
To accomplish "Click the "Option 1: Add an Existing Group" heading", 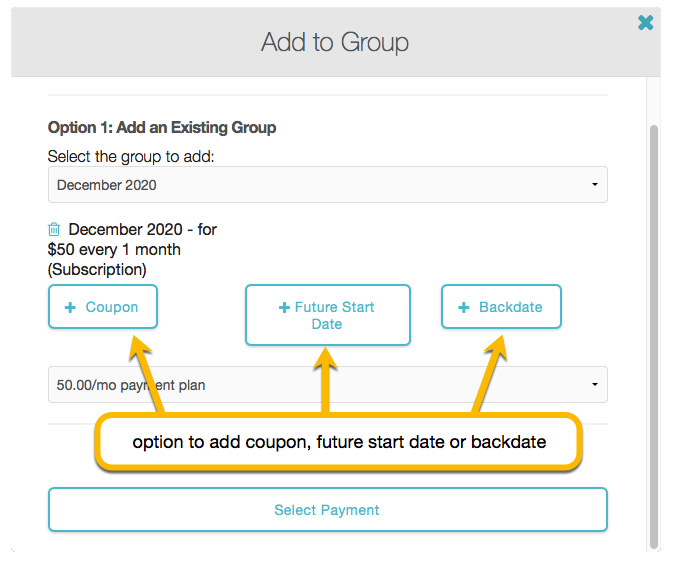I will click(x=162, y=128).
